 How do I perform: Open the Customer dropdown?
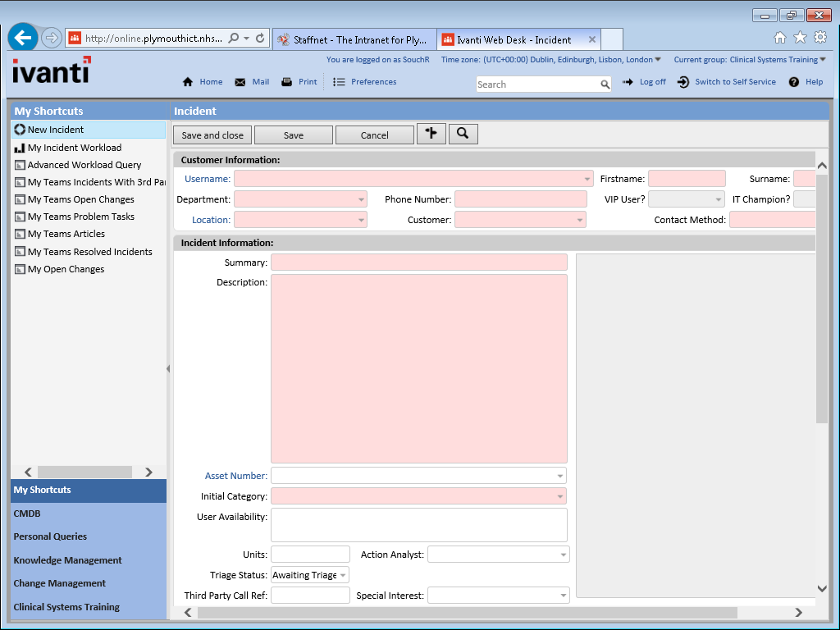580,220
